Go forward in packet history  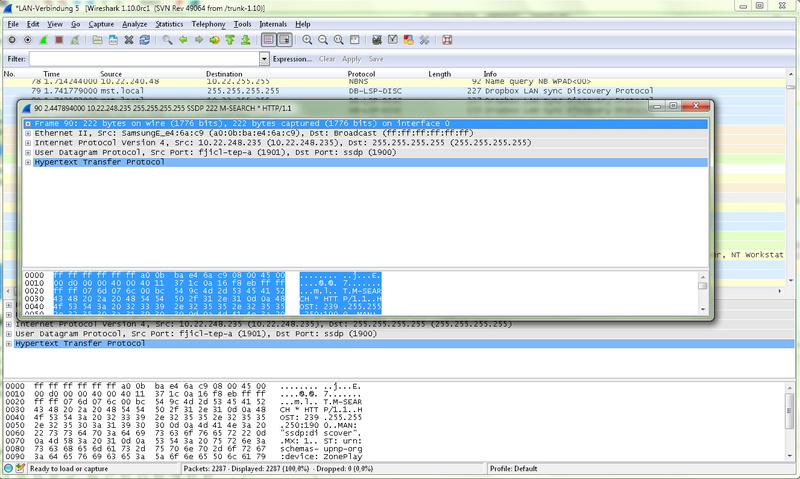[x=198, y=40]
